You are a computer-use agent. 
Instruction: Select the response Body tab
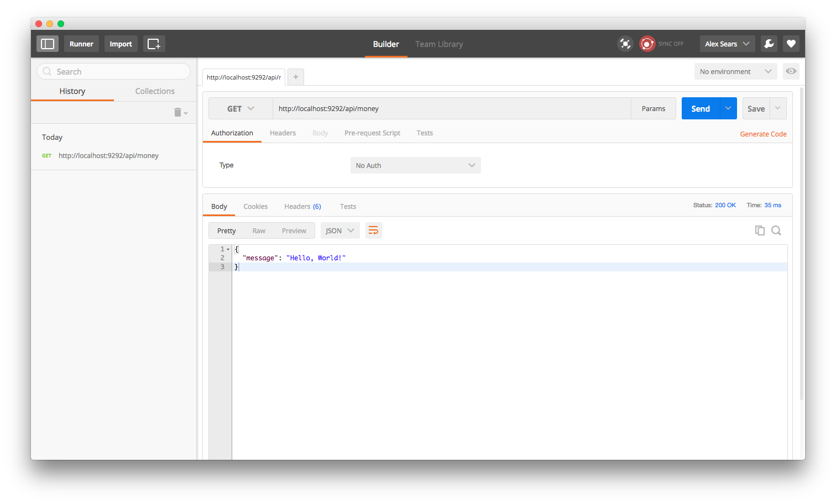pos(219,207)
